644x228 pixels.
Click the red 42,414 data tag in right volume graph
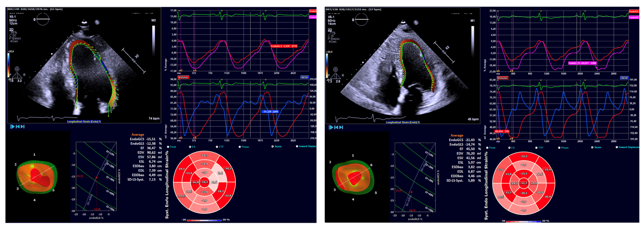click(x=502, y=131)
